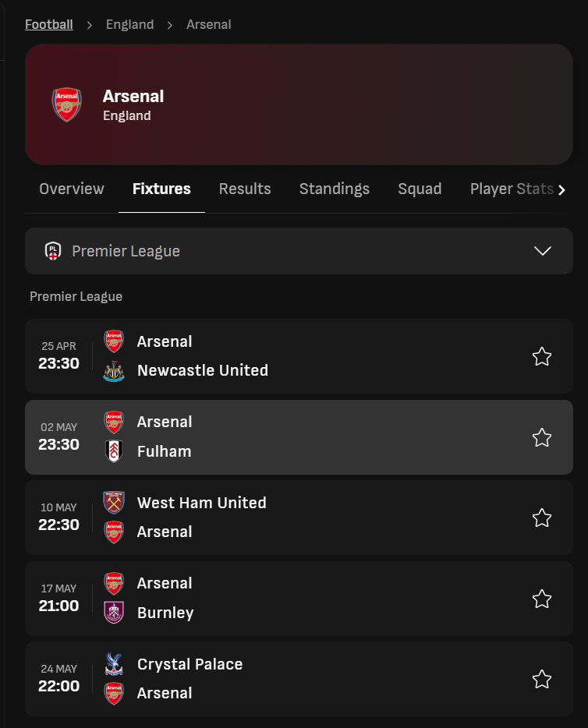Image resolution: width=588 pixels, height=728 pixels.
Task: Toggle favorite star for West Ham match
Action: click(542, 518)
